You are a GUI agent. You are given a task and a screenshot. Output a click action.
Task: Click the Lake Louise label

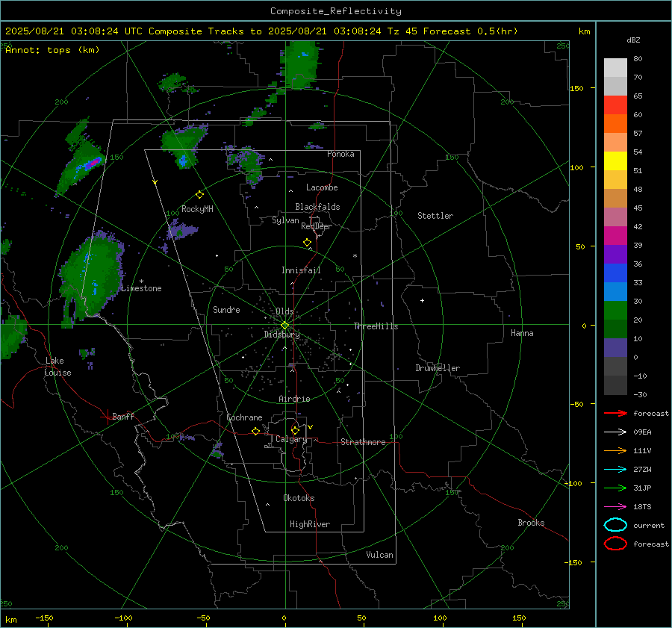57,367
